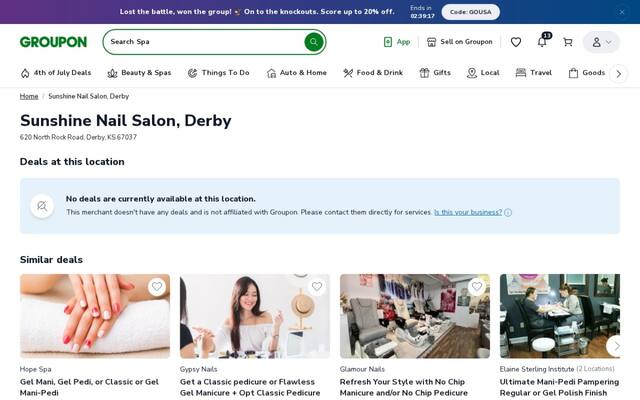
Task: Open the shopping cart icon
Action: coord(568,42)
